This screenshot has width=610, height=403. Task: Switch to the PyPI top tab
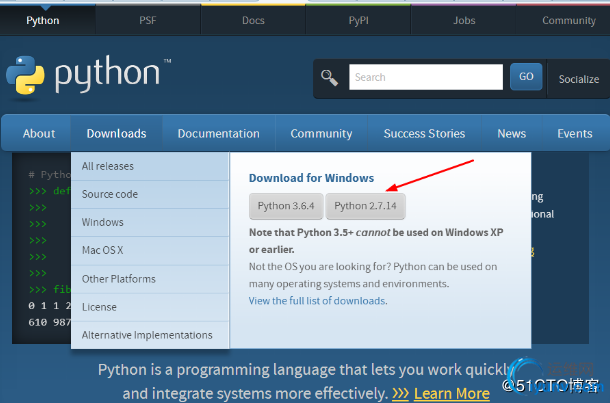(x=358, y=20)
